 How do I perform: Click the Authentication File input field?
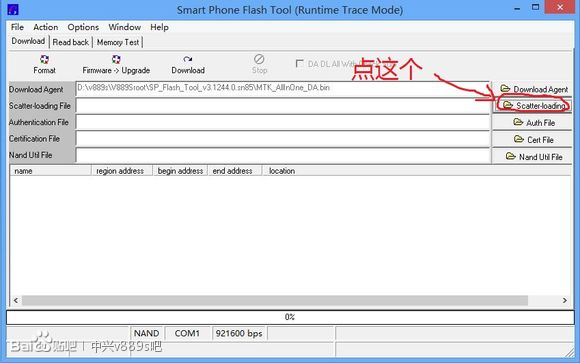[283, 122]
